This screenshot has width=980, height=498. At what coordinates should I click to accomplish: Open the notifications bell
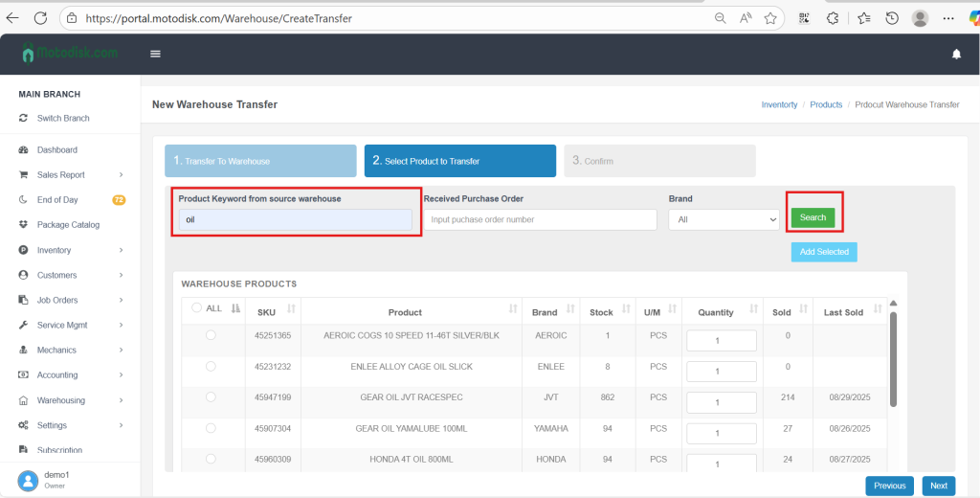tap(956, 55)
